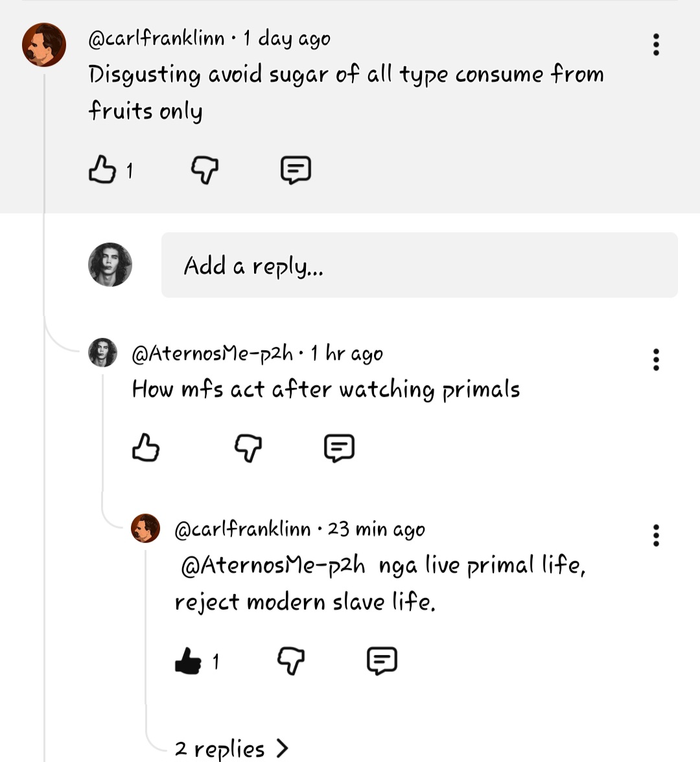Open options menu for the 23 min ago reply
The image size is (700, 762).
click(x=656, y=535)
